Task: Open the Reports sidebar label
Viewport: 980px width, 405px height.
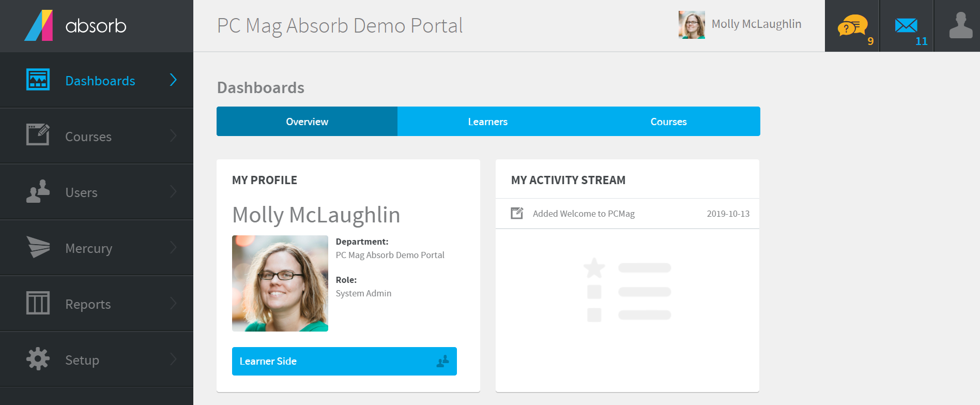Action: click(88, 304)
